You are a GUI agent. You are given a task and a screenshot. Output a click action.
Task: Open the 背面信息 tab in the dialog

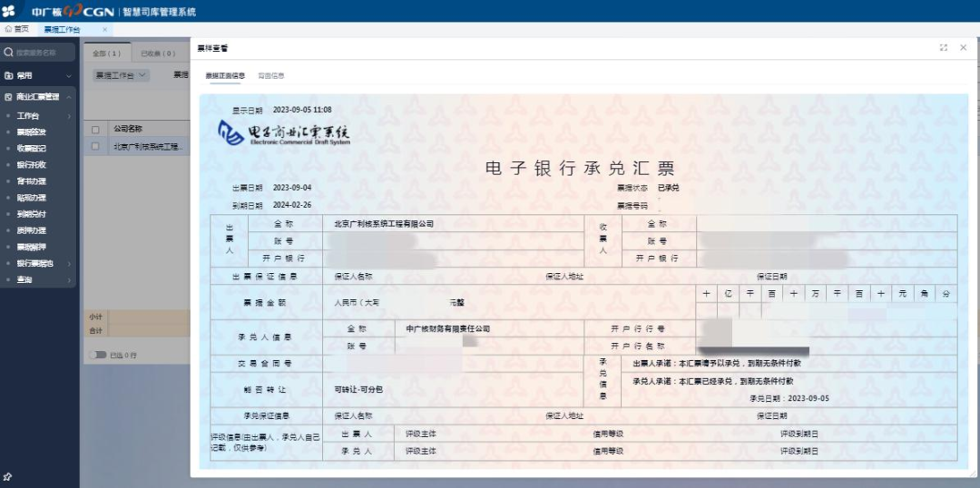click(271, 75)
